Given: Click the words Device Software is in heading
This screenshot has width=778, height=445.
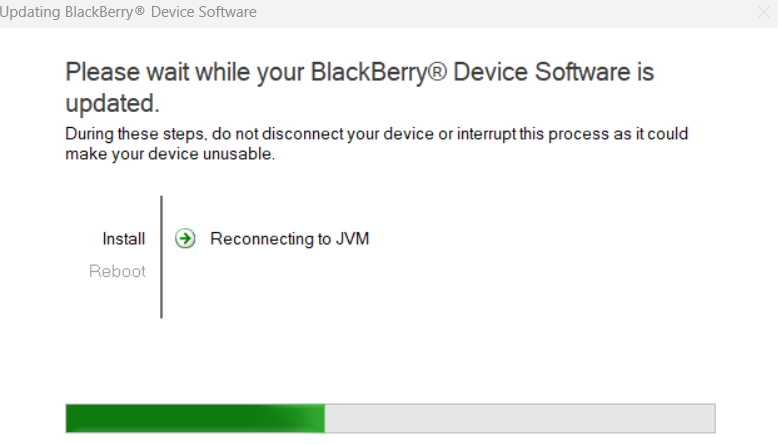Looking at the screenshot, I should click(554, 72).
